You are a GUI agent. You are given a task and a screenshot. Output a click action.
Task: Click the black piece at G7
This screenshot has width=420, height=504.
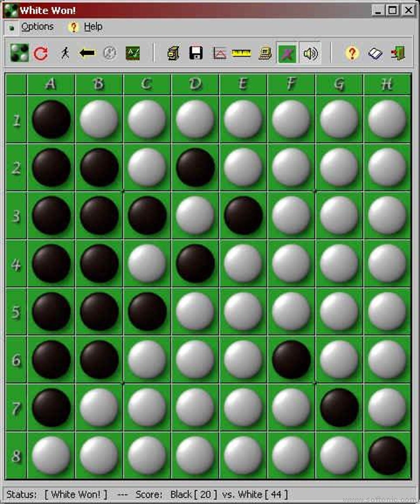[x=339, y=408]
